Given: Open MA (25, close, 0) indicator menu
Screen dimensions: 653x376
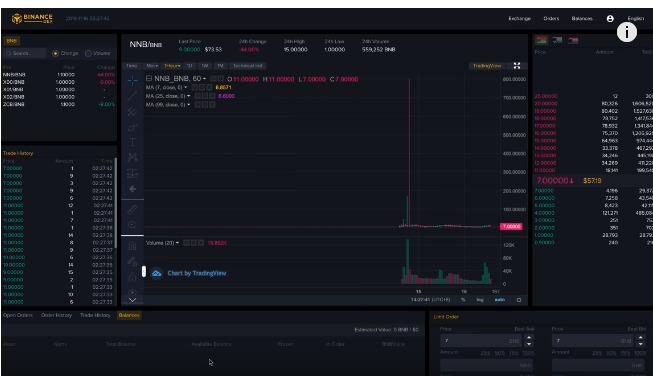Looking at the screenshot, I should click(x=189, y=96).
